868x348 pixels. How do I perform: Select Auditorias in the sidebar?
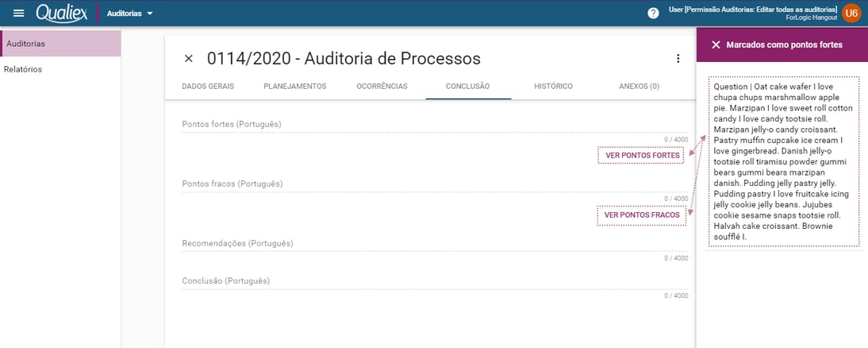(x=60, y=43)
